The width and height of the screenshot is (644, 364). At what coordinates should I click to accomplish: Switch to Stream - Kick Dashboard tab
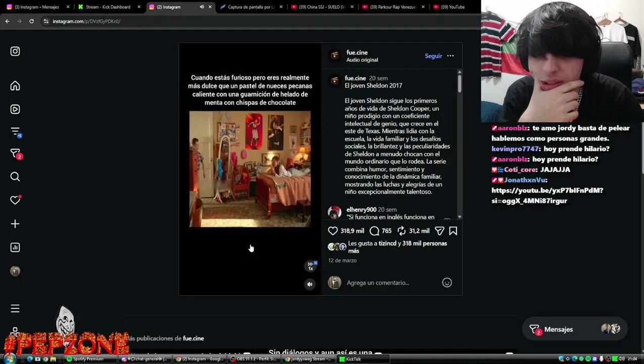[x=108, y=7]
